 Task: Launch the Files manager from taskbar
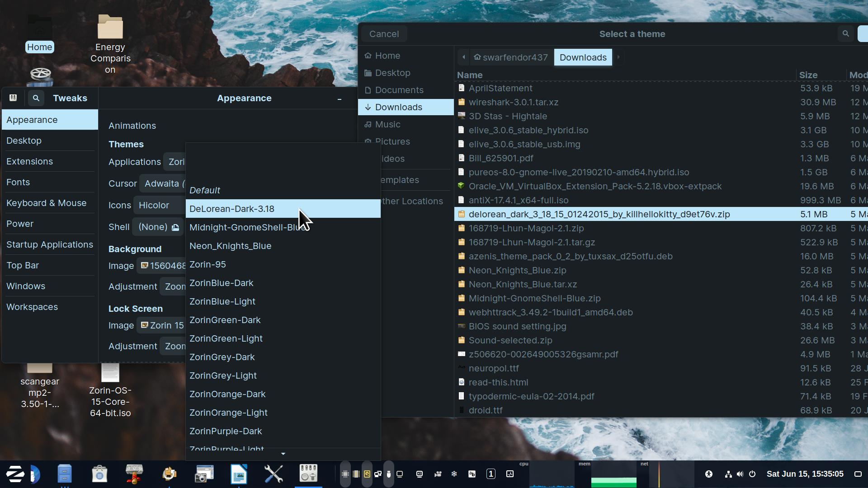pyautogui.click(x=65, y=474)
